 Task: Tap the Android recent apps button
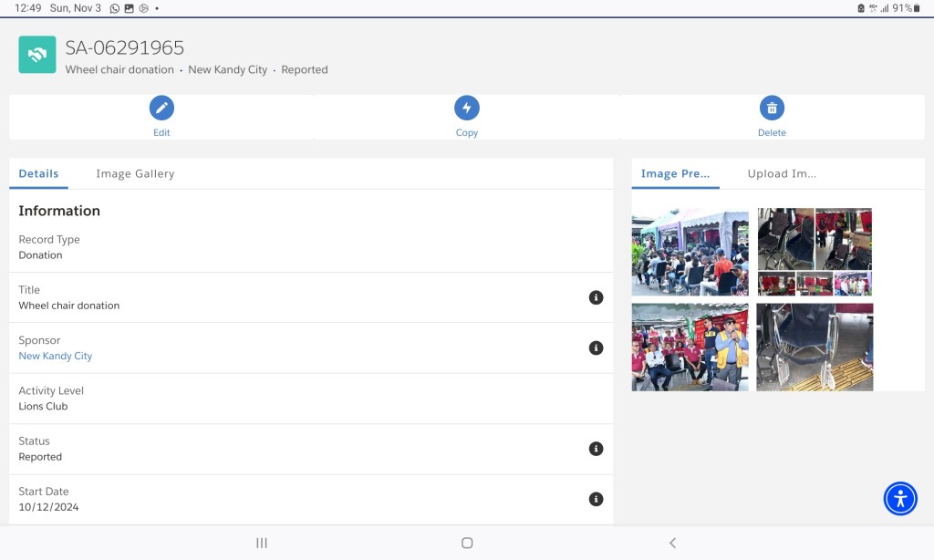tap(262, 543)
